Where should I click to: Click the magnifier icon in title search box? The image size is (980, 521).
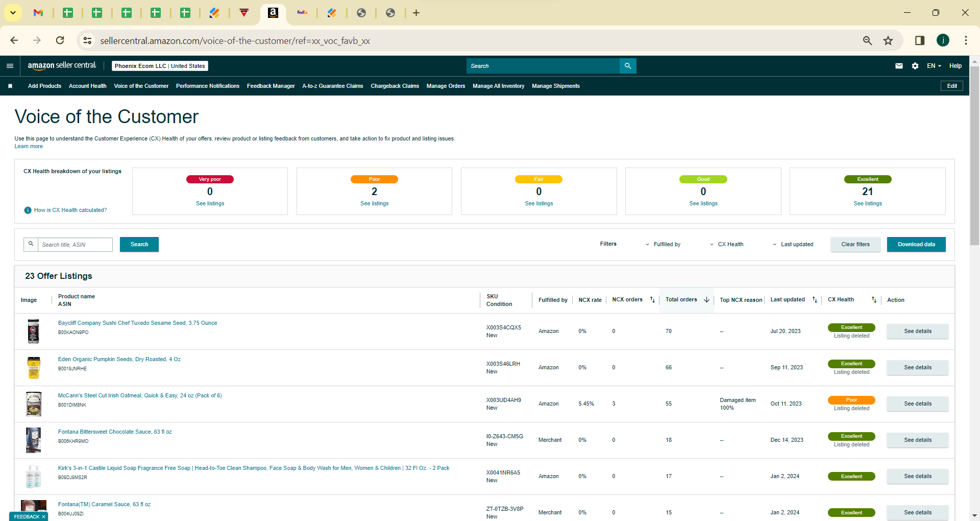tap(31, 244)
